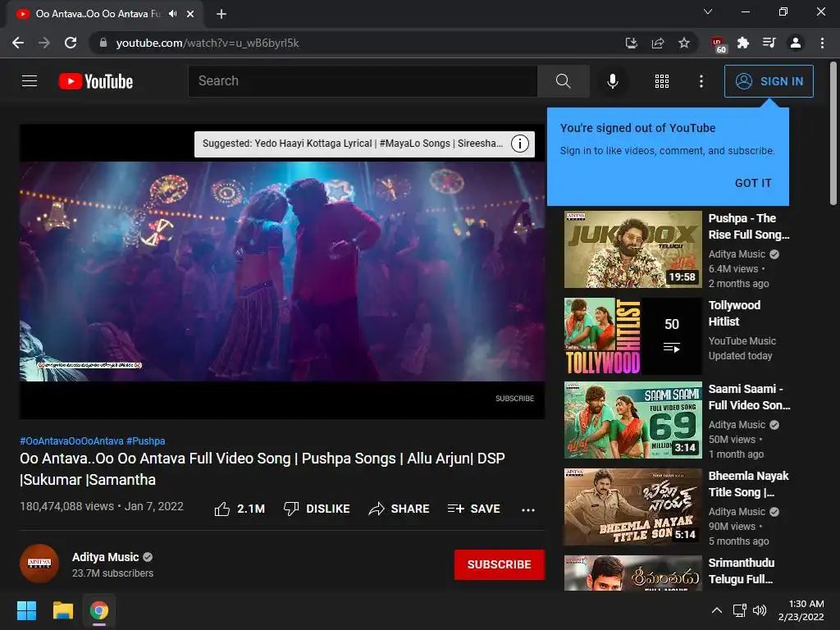The height and width of the screenshot is (630, 840).
Task: Open the Chrome profile avatar
Action: click(x=796, y=43)
